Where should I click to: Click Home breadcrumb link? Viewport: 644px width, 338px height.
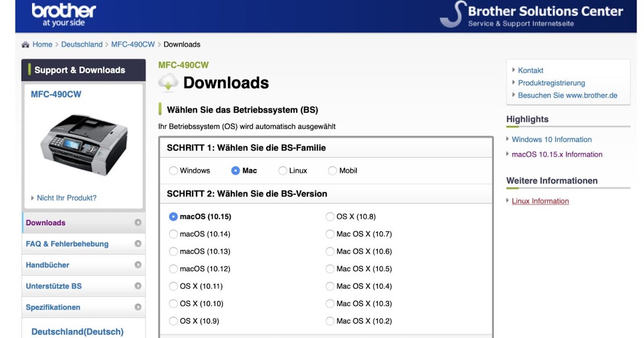pyautogui.click(x=42, y=45)
